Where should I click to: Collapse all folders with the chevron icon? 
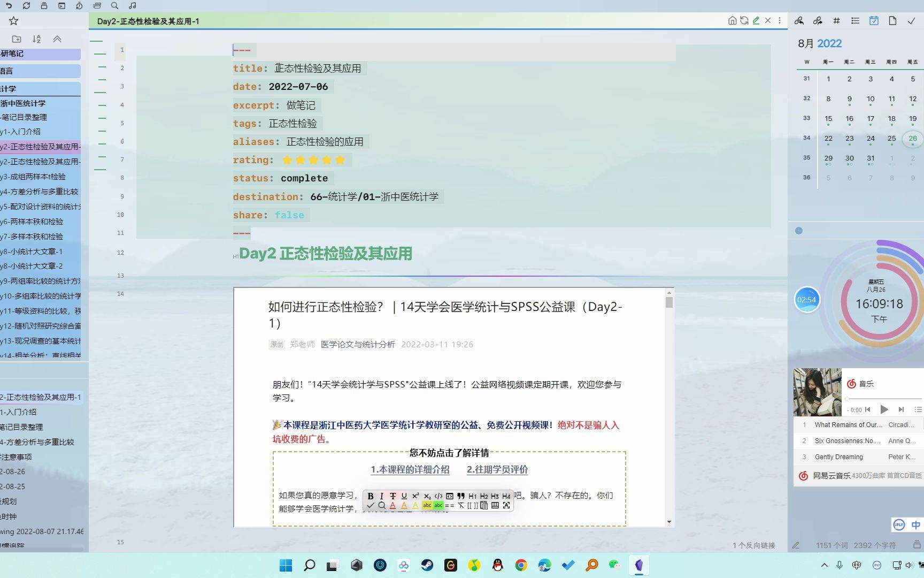tap(56, 39)
